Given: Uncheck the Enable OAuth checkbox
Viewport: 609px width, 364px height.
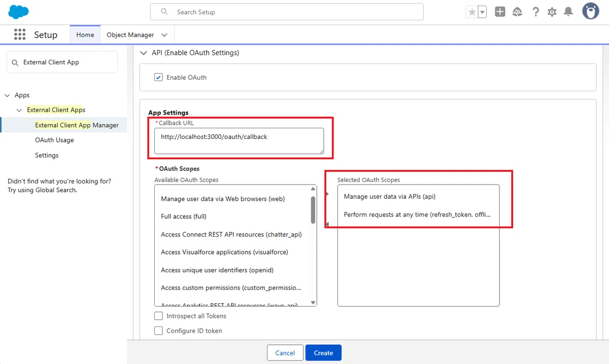Looking at the screenshot, I should (x=158, y=78).
